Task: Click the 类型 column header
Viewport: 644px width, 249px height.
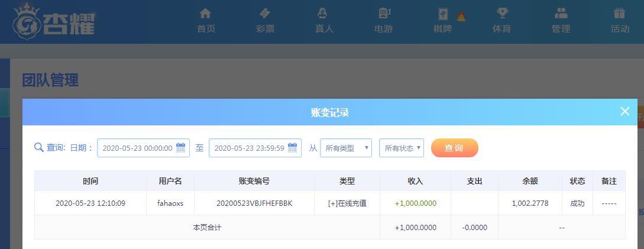Action: pos(347,181)
